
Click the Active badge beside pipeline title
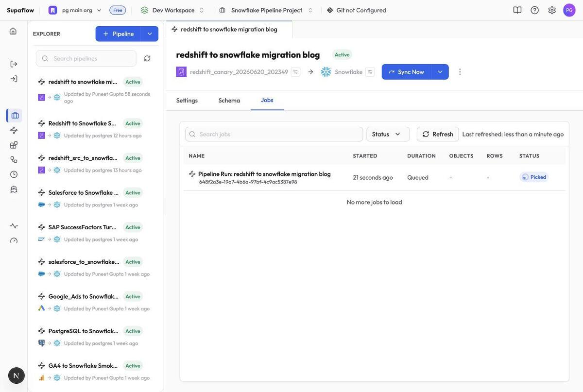(x=342, y=54)
